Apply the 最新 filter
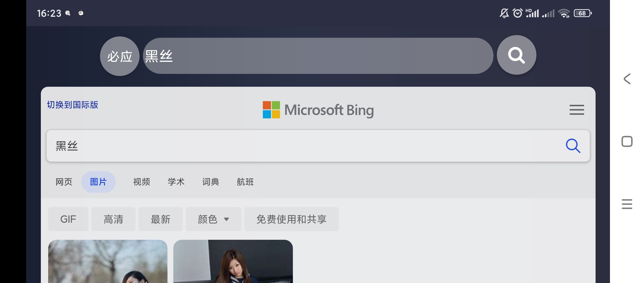Image resolution: width=644 pixels, height=283 pixels. click(160, 219)
